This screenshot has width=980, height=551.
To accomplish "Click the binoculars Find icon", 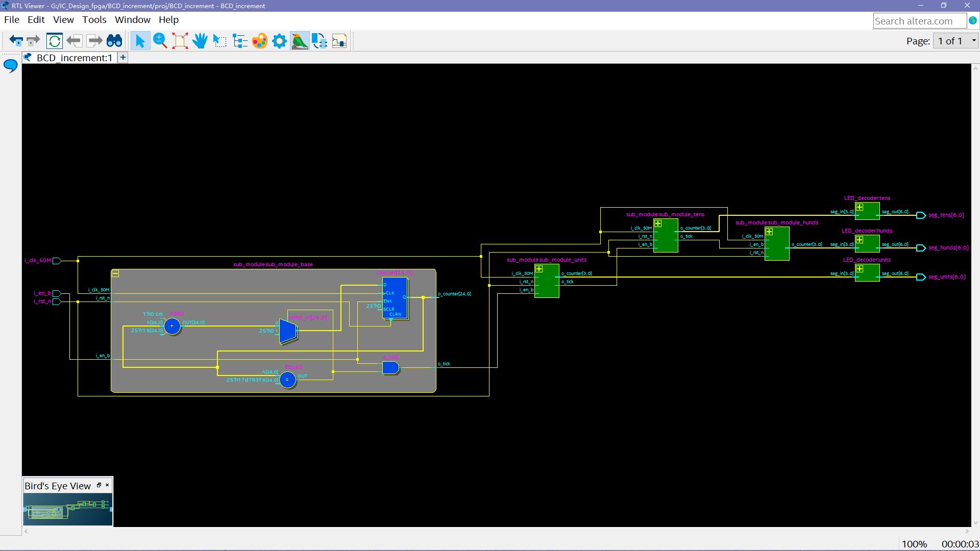I will coord(114,41).
